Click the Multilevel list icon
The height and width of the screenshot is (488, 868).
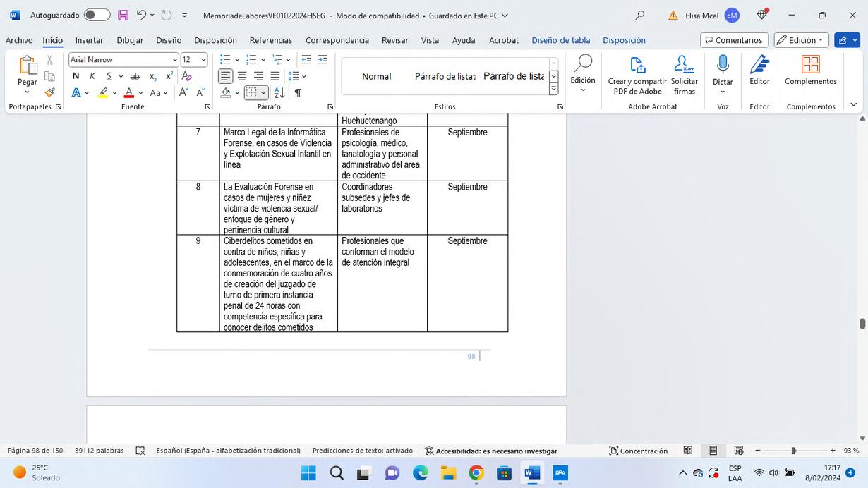(277, 60)
